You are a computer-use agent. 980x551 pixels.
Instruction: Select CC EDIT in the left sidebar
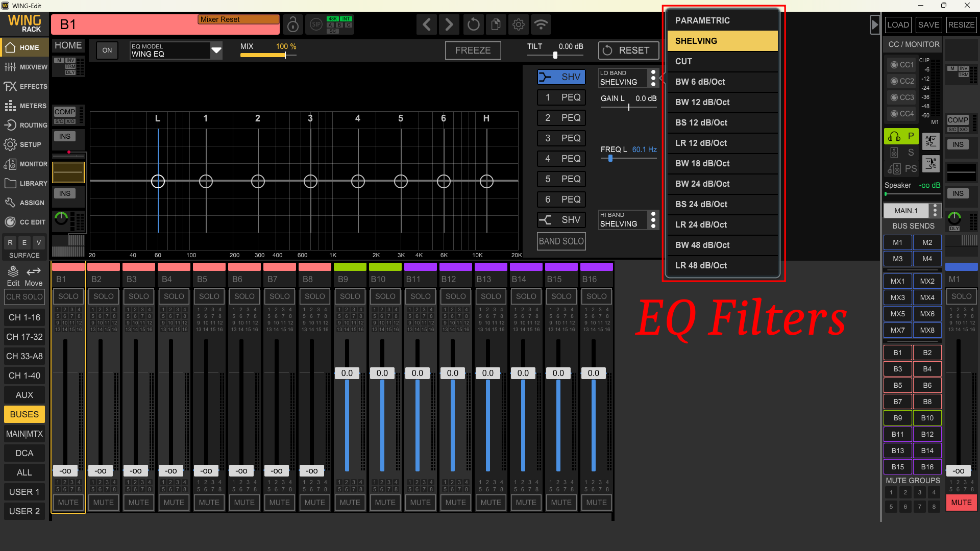(x=25, y=222)
